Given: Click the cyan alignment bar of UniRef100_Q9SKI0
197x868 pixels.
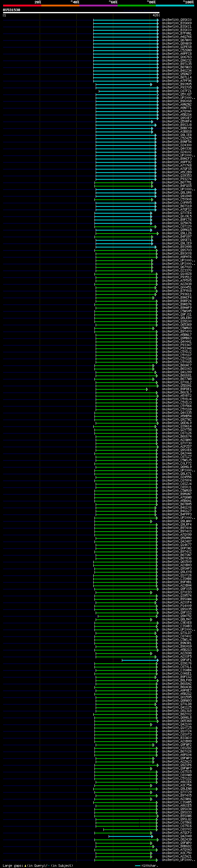Looking at the screenshot, I should coord(126,20).
